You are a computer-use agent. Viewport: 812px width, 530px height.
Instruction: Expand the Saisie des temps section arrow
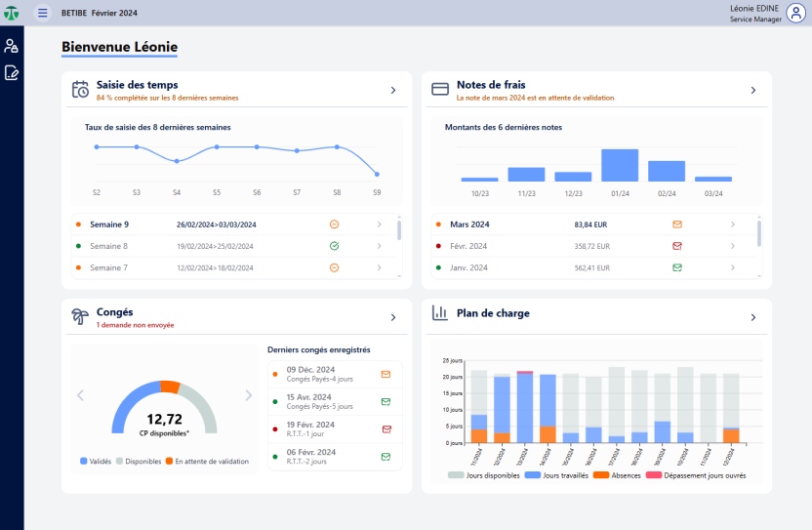pos(393,90)
